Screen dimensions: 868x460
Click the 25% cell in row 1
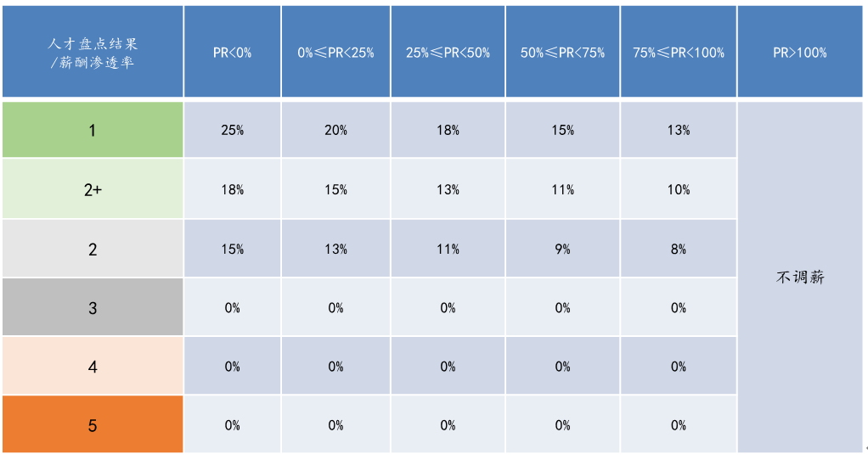(x=233, y=130)
